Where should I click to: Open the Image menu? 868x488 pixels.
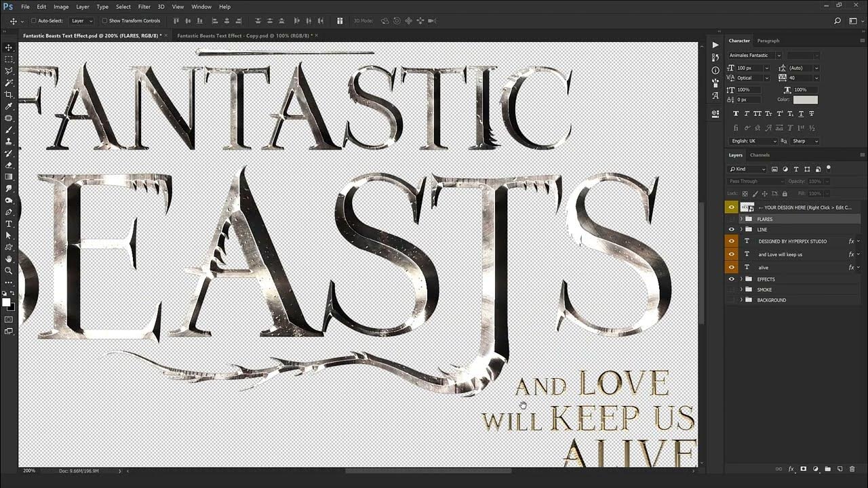[x=61, y=7]
